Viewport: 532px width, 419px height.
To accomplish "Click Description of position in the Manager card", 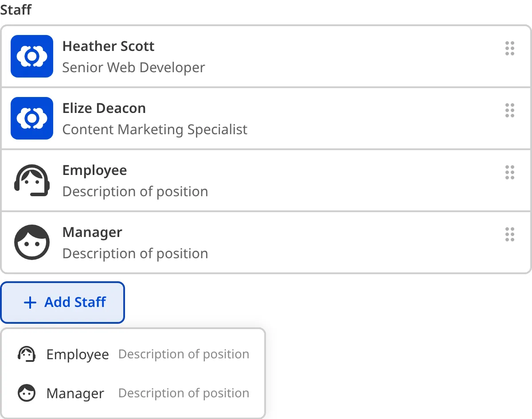I will pyautogui.click(x=136, y=253).
